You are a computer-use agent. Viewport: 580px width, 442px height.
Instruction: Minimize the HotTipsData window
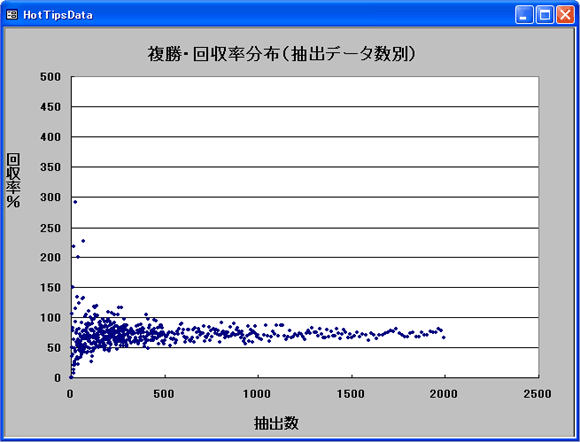(524, 15)
